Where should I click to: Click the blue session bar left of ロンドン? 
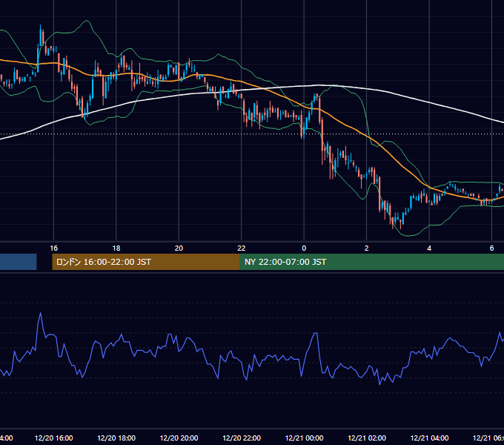pos(19,262)
